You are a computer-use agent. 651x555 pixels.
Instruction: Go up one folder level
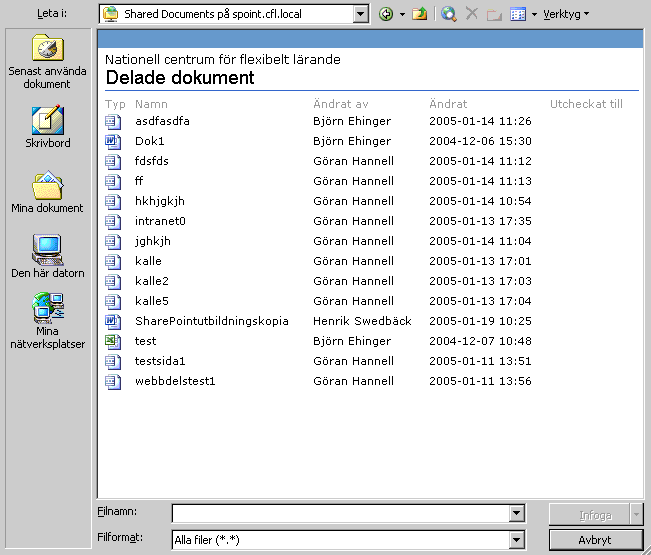(420, 15)
